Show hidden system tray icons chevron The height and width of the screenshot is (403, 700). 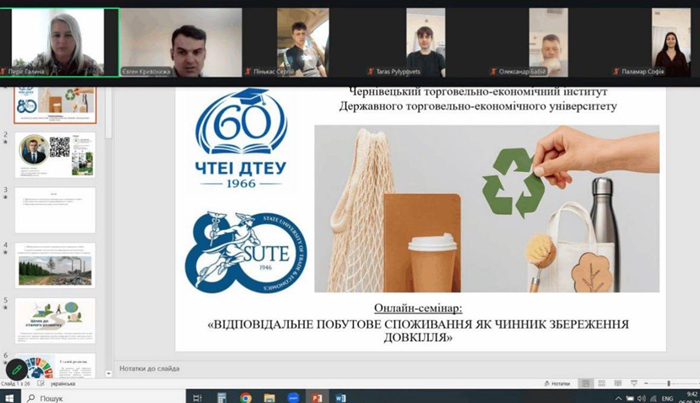tap(618, 399)
